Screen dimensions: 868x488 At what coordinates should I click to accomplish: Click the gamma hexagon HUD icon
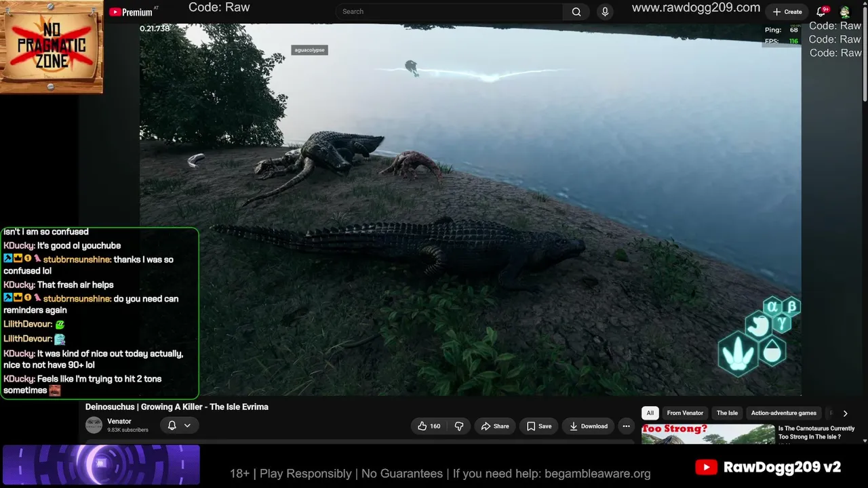(x=782, y=323)
